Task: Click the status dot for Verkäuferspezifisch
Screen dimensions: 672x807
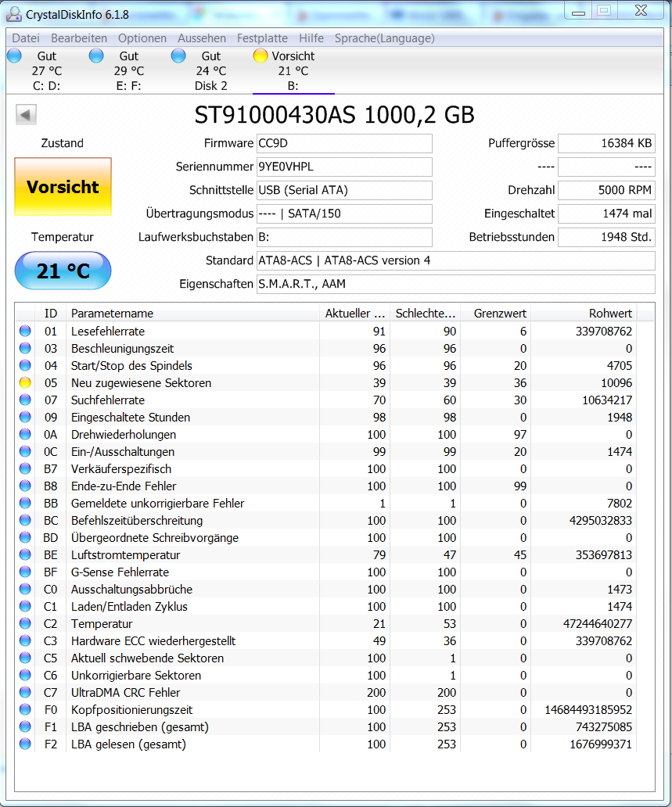Action: 25,469
